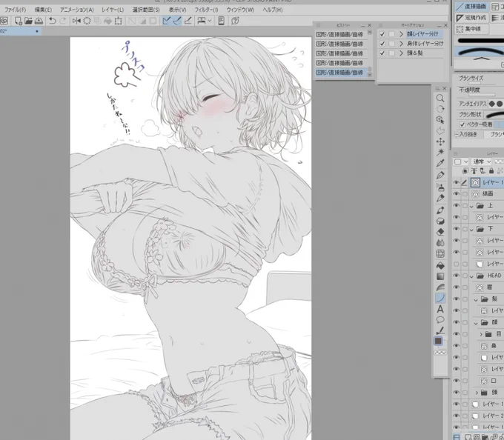The width and height of the screenshot is (504, 440).
Task: Select the Correct line tool
Action: 440,330
